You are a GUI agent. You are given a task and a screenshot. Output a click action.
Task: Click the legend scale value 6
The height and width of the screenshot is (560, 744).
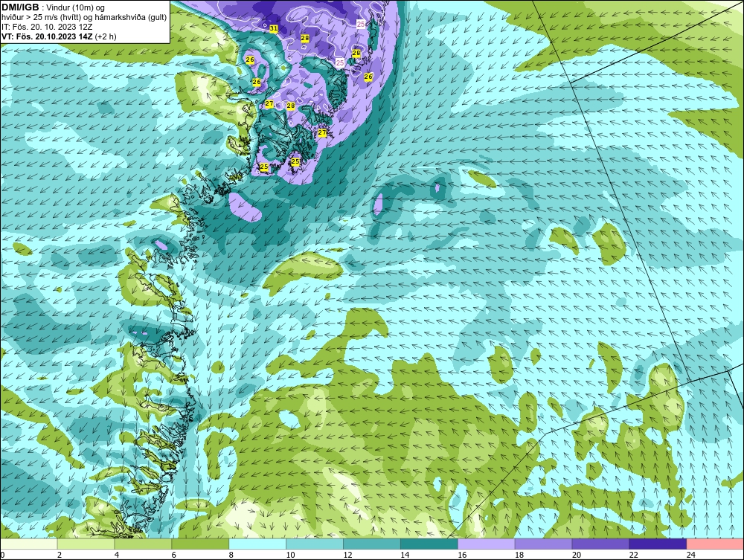click(173, 555)
